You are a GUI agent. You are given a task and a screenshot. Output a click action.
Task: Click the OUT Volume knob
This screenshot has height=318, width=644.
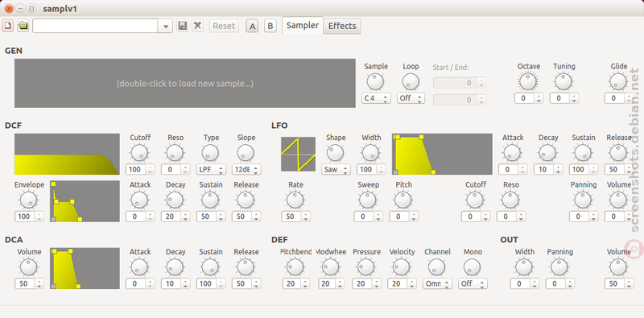coord(618,267)
